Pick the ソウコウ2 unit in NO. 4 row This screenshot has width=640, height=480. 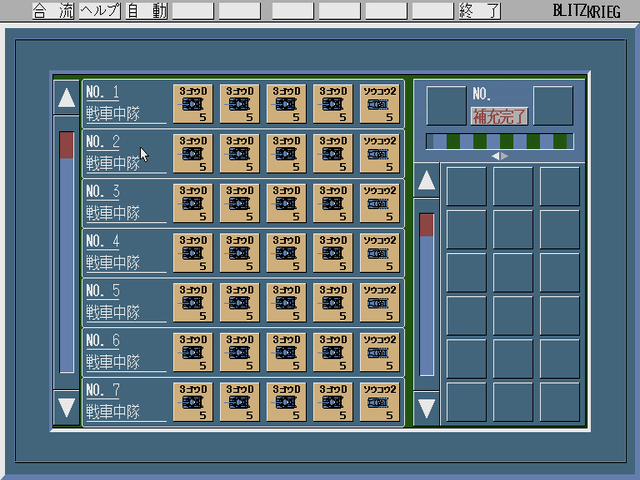click(380, 254)
